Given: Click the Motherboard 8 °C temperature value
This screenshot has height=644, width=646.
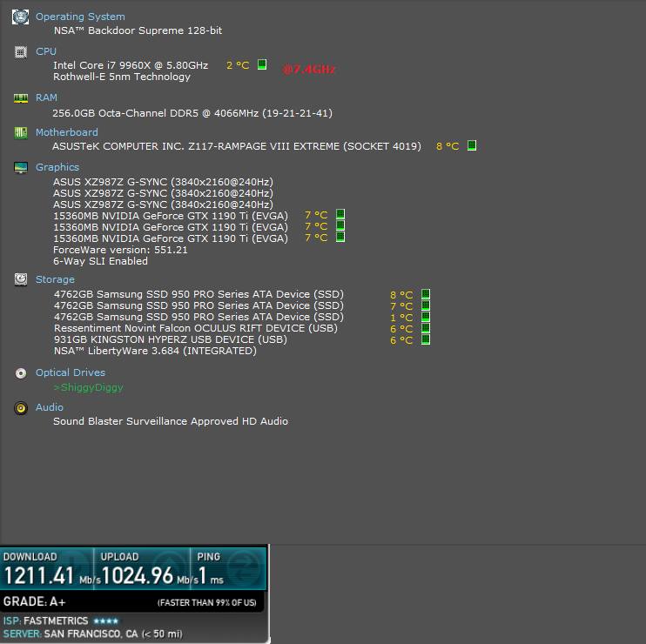Looking at the screenshot, I should pos(447,146).
